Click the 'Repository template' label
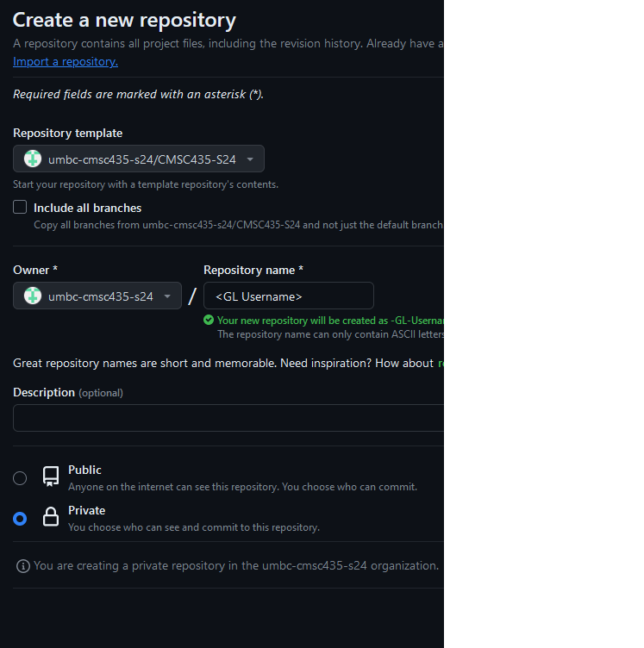Screen dimensions: 644x648 (x=68, y=133)
